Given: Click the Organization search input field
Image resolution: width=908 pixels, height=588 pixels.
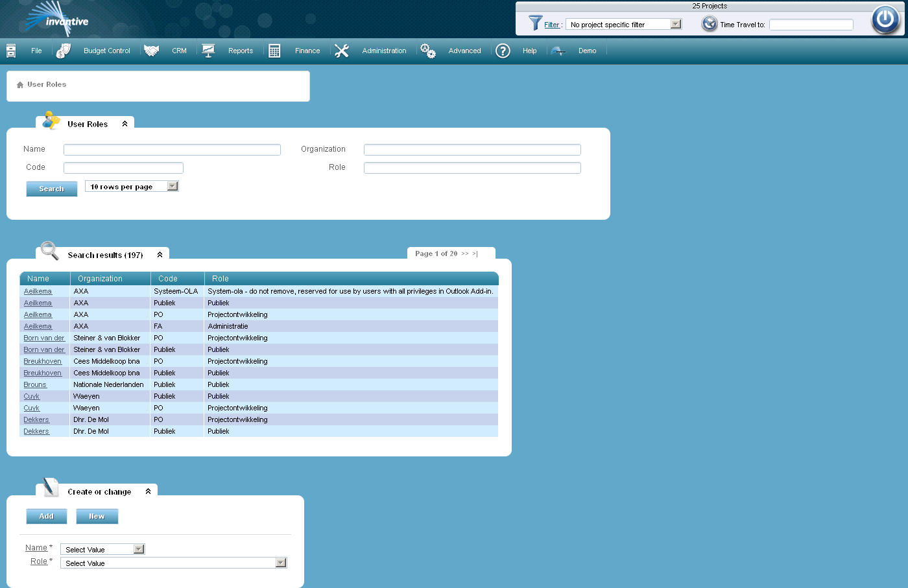Looking at the screenshot, I should 472,150.
